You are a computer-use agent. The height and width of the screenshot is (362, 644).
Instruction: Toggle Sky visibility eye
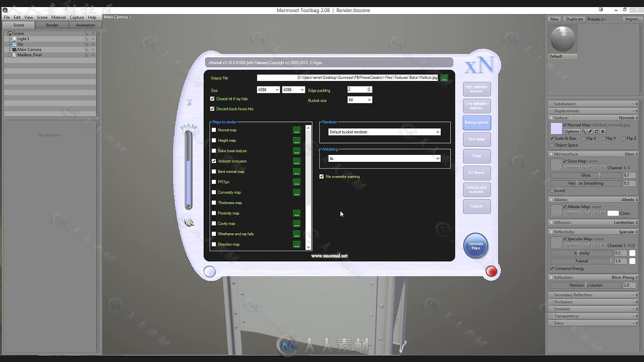(93, 44)
